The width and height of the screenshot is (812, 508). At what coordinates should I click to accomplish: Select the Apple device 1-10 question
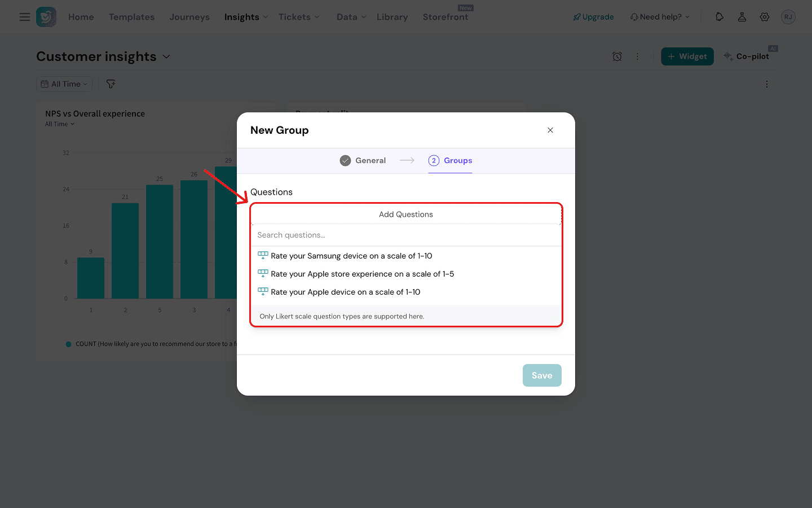[x=406, y=292]
